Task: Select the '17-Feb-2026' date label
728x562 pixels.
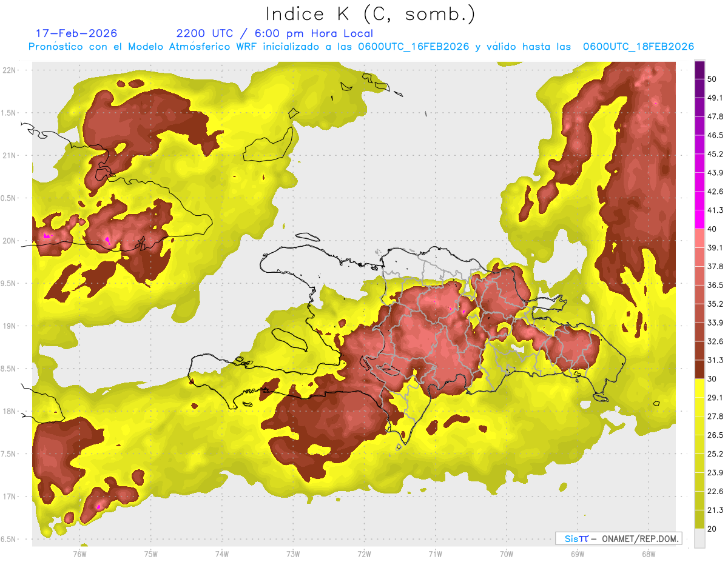Action: 76,33
